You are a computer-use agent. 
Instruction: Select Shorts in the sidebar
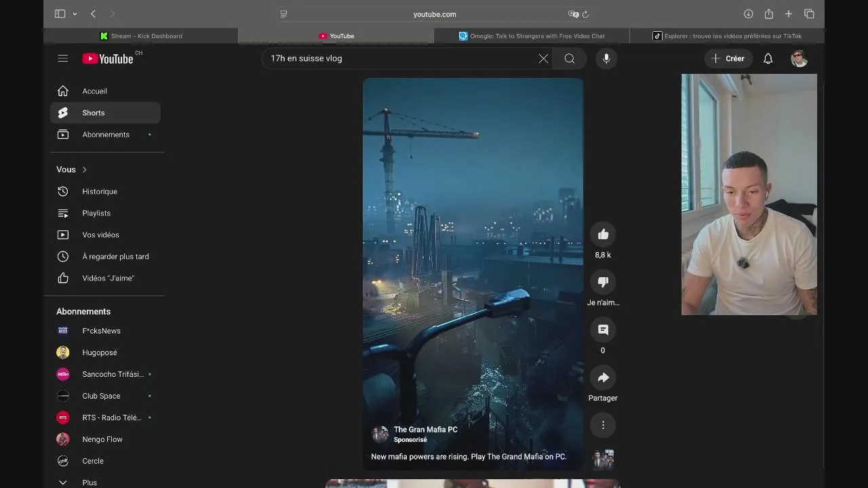point(105,113)
